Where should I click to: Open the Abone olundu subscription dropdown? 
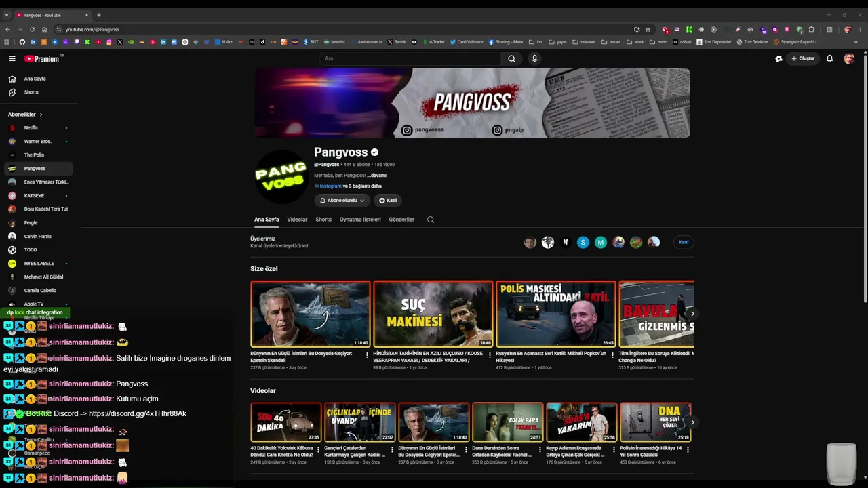pyautogui.click(x=342, y=201)
